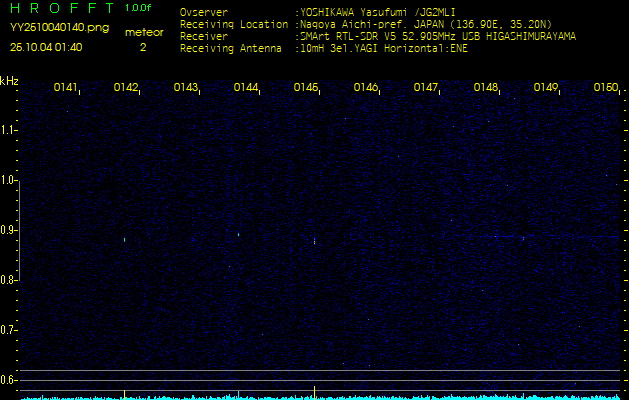This screenshot has height=400, width=629.
Task: Click the Receiving Antenna line
Action: point(324,49)
